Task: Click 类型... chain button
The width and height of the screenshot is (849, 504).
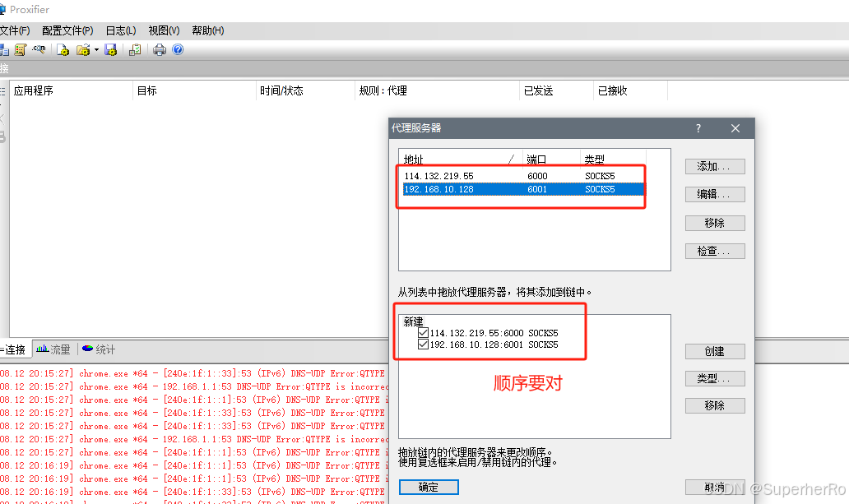Action: click(715, 378)
